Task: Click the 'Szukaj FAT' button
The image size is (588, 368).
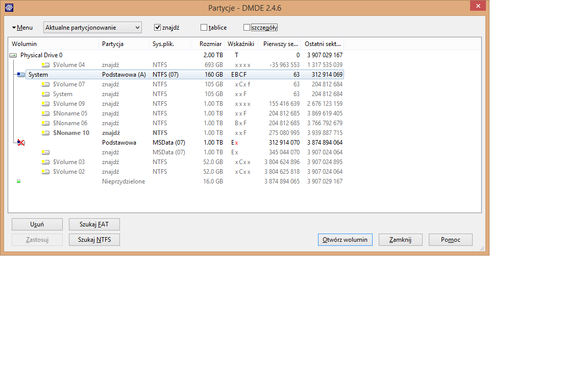Action: coord(94,224)
